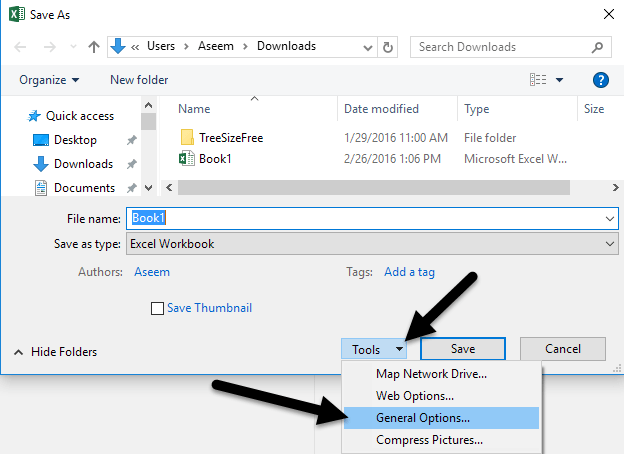The width and height of the screenshot is (624, 454).
Task: Click the File name input field
Action: point(372,218)
